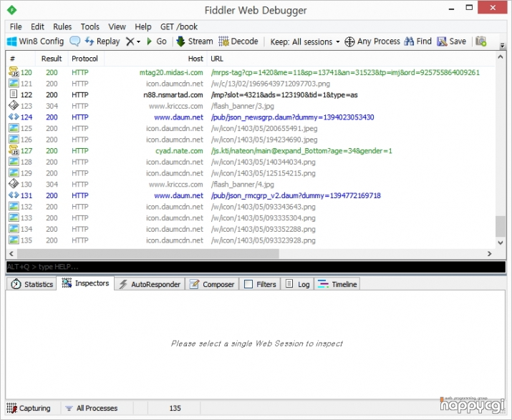This screenshot has height=420, width=512.
Task: Sort by the # column header
Action: point(20,59)
